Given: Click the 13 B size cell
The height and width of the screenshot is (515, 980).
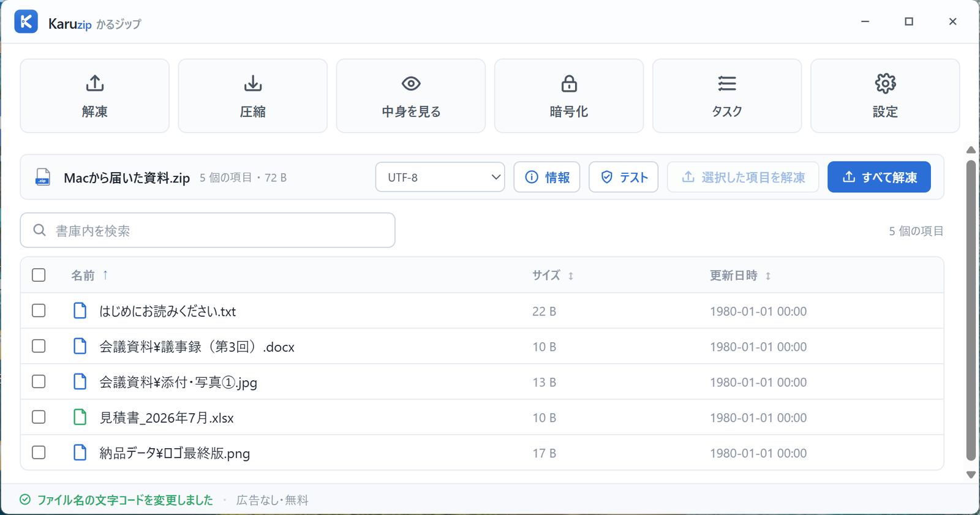Looking at the screenshot, I should (544, 382).
